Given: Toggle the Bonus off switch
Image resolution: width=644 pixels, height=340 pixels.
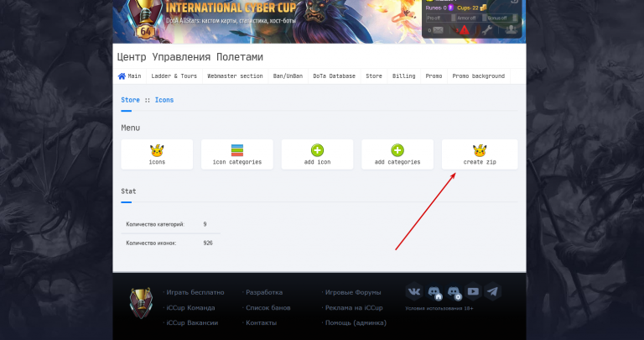Looking at the screenshot, I should [x=502, y=18].
